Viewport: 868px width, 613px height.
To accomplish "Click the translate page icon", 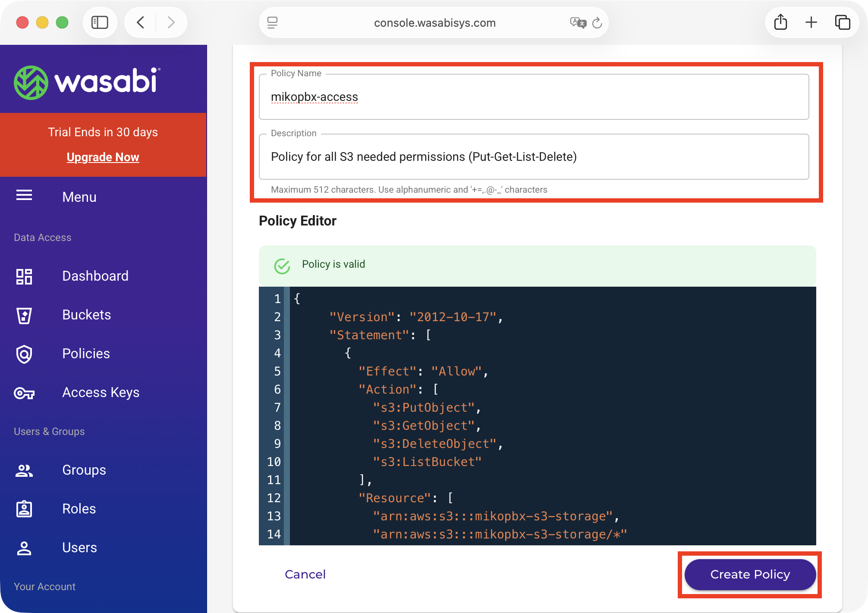I will (578, 22).
